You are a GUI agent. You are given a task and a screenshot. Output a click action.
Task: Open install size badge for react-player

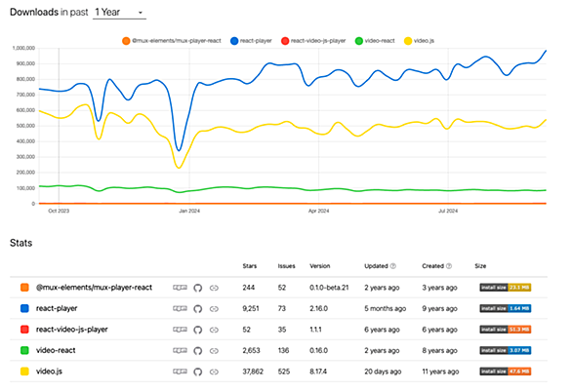tap(506, 308)
